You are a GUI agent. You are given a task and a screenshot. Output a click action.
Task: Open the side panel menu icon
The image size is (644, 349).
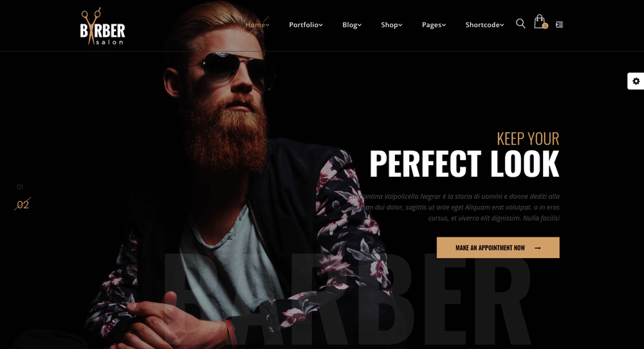[x=559, y=24]
